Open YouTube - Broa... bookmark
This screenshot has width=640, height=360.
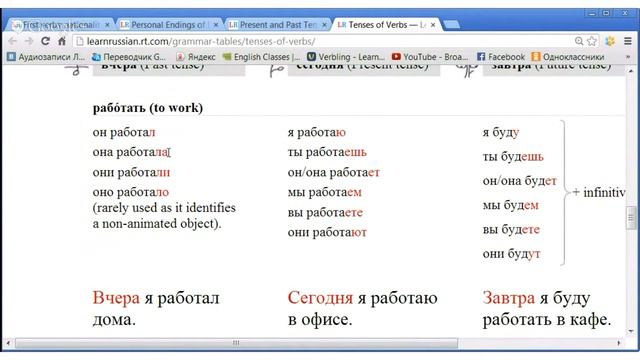(430, 57)
